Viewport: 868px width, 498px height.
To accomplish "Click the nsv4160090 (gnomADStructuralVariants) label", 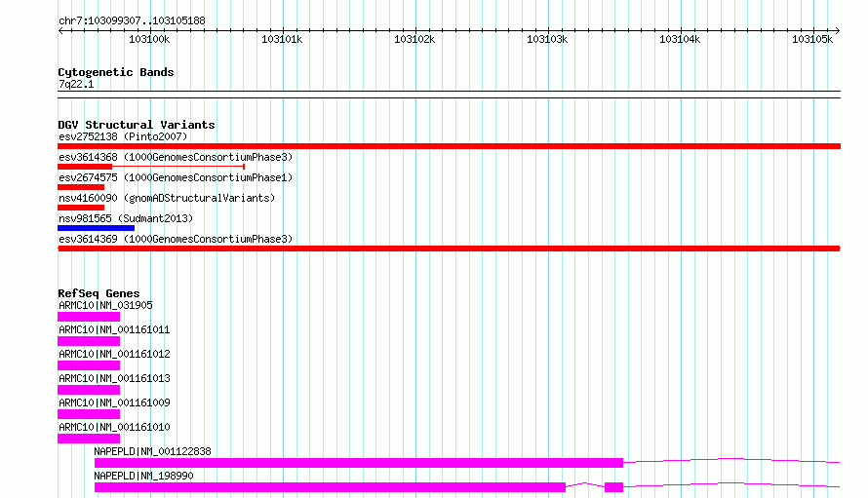I will point(167,198).
